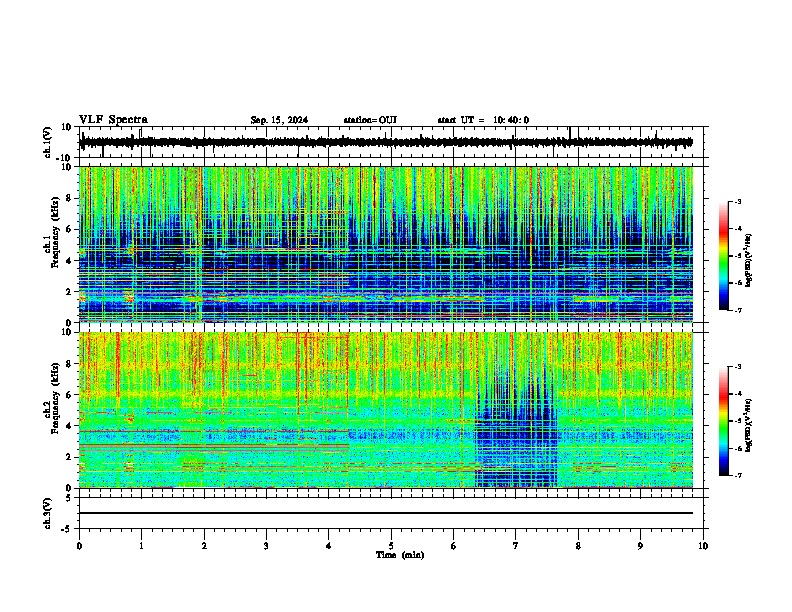Click the "start UT = 10:40:0" text
This screenshot has height=612, width=792.
pyautogui.click(x=483, y=120)
